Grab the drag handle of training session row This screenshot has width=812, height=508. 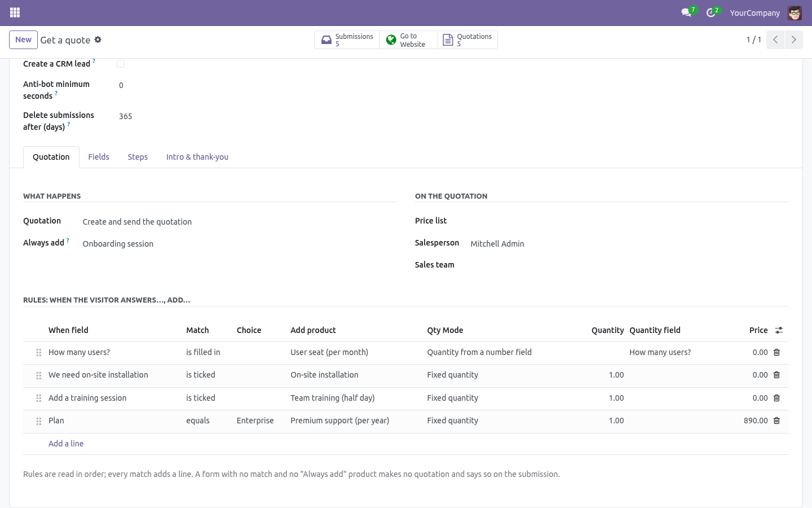pyautogui.click(x=39, y=398)
